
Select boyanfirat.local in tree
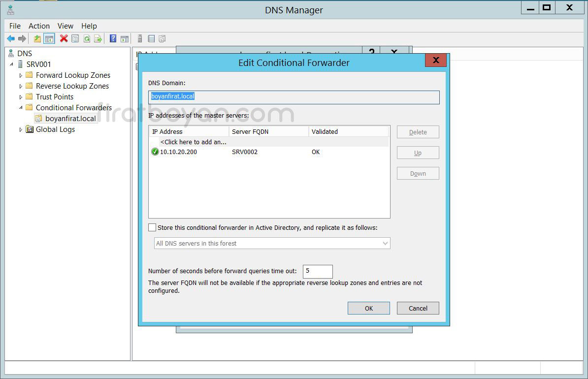70,119
